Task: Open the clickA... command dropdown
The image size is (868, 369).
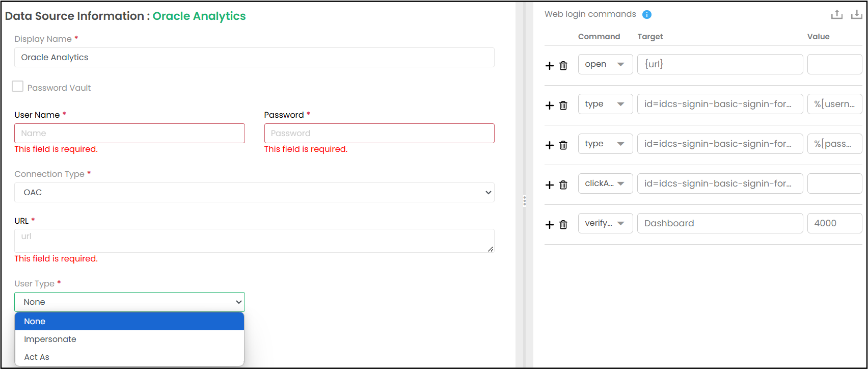Action: tap(605, 183)
